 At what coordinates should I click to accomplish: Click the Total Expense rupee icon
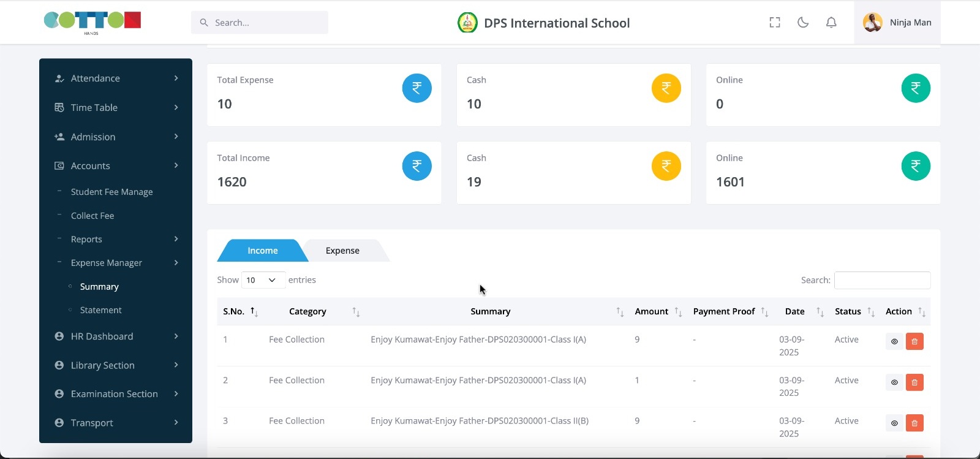pos(417,88)
